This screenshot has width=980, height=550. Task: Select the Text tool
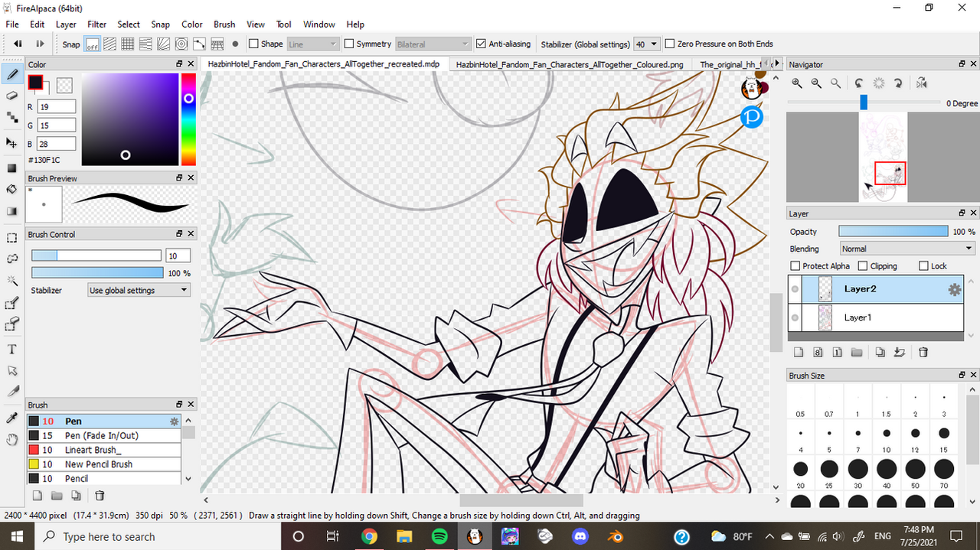(x=11, y=349)
